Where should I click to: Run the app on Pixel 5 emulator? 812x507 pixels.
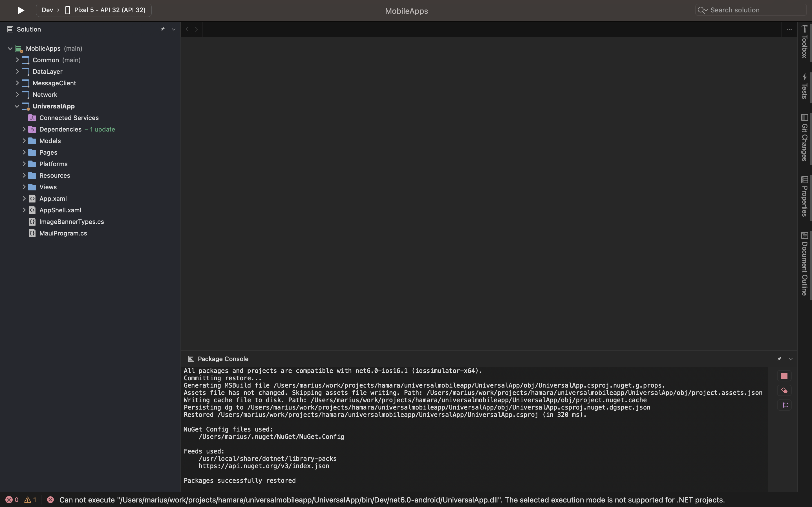(20, 10)
